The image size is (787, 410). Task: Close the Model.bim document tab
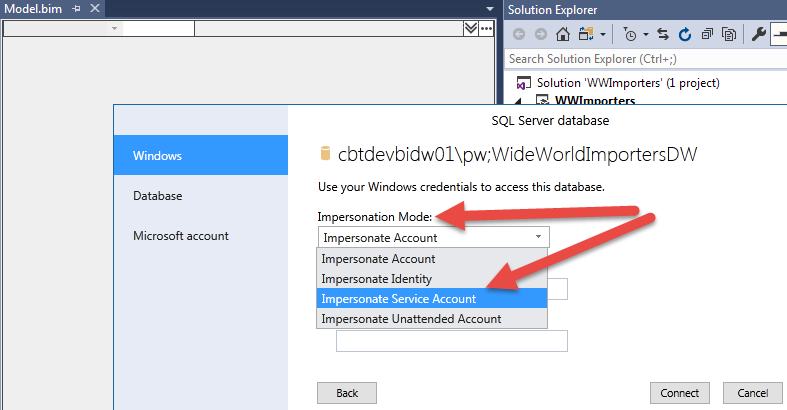point(93,8)
